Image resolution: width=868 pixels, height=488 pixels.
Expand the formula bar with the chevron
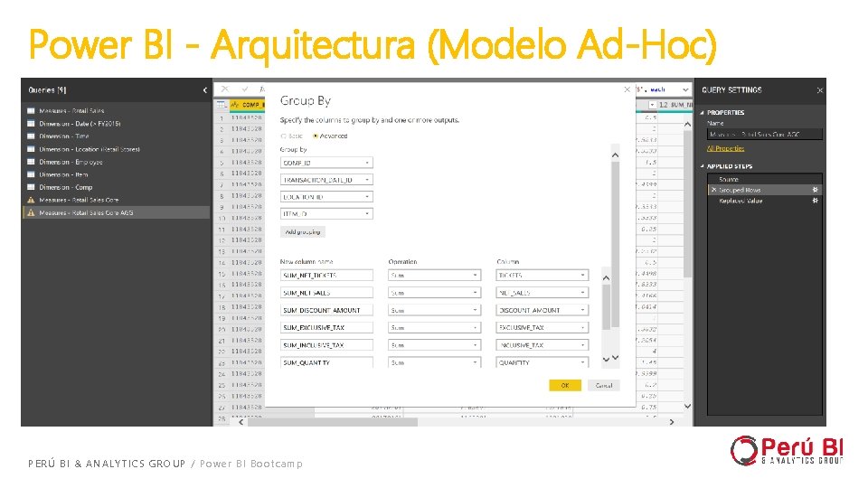pos(685,89)
